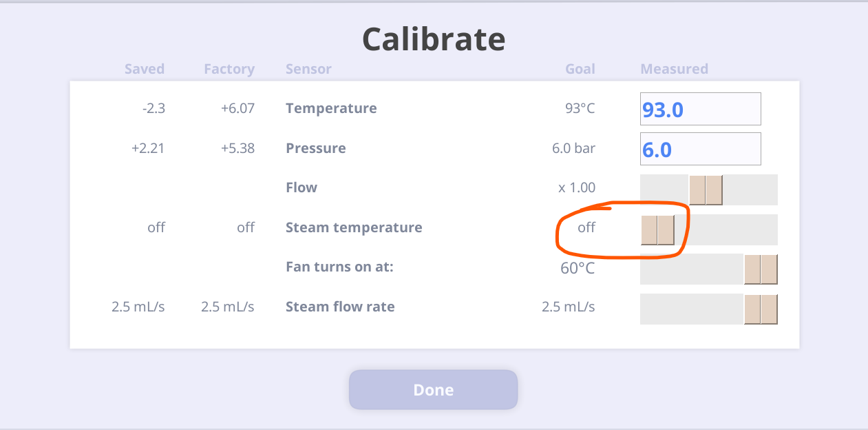
Task: Focus the Temperature measured input field
Action: point(701,109)
